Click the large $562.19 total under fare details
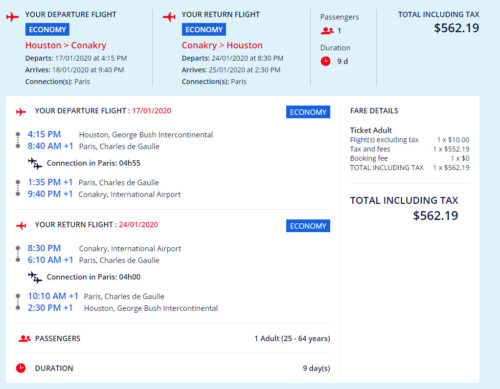Image resolution: width=500 pixels, height=389 pixels. [435, 216]
